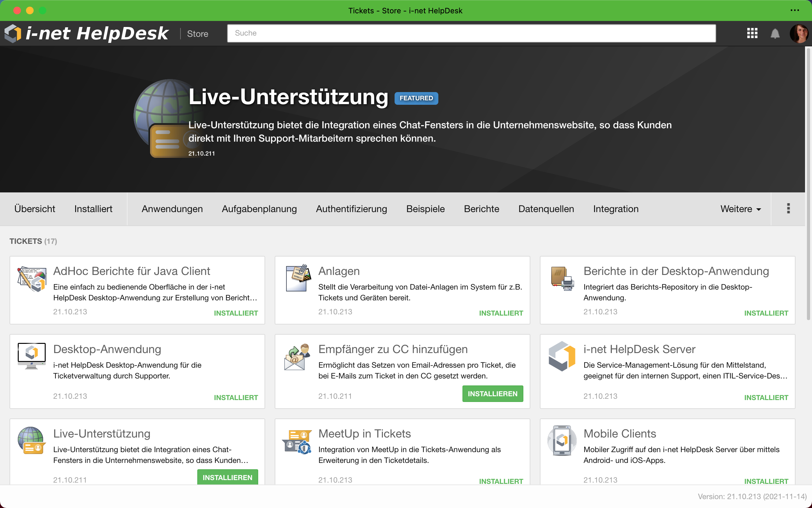Image resolution: width=812 pixels, height=508 pixels.
Task: Click Live-Unterstützung card globe icon
Action: point(31,440)
